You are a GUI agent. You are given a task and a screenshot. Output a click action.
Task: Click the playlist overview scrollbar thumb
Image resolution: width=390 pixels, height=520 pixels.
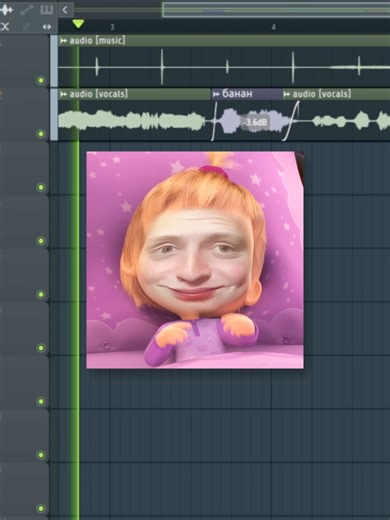(x=276, y=10)
